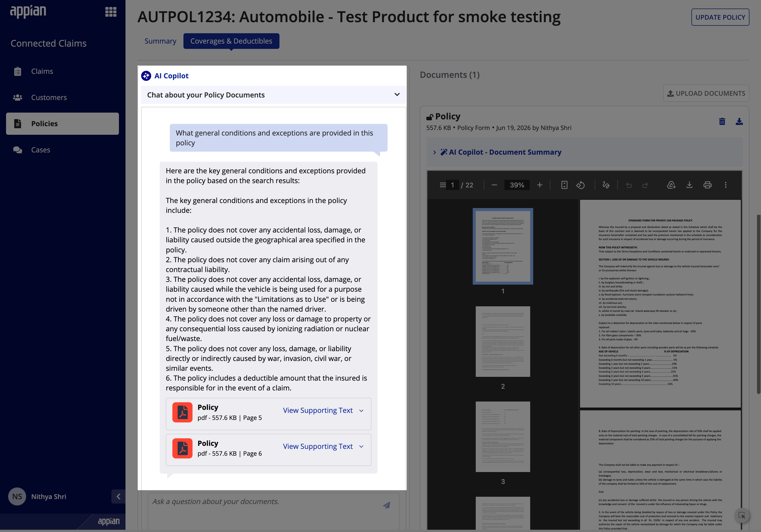Image resolution: width=761 pixels, height=532 pixels.
Task: Click the AI Copilot star icon
Action: click(x=146, y=76)
